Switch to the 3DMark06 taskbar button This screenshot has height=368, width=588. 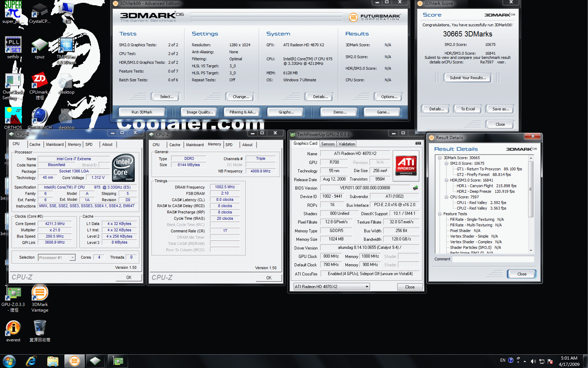pos(74,361)
